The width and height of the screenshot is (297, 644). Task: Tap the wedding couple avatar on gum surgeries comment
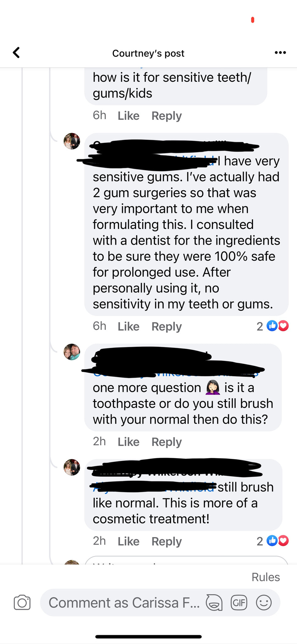72,141
